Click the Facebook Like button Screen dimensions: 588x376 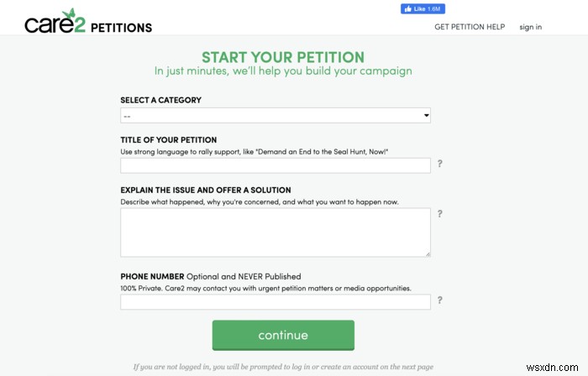pyautogui.click(x=423, y=9)
